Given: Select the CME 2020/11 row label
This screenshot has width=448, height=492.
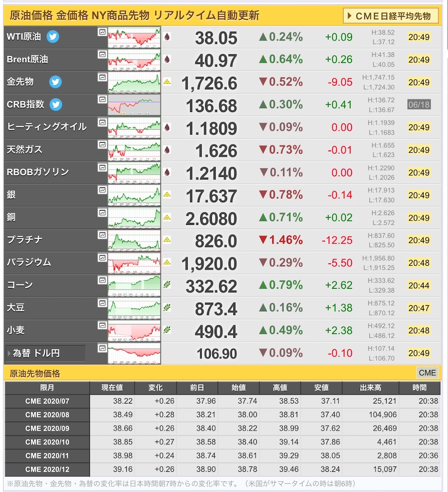Looking at the screenshot, I should (x=47, y=456).
